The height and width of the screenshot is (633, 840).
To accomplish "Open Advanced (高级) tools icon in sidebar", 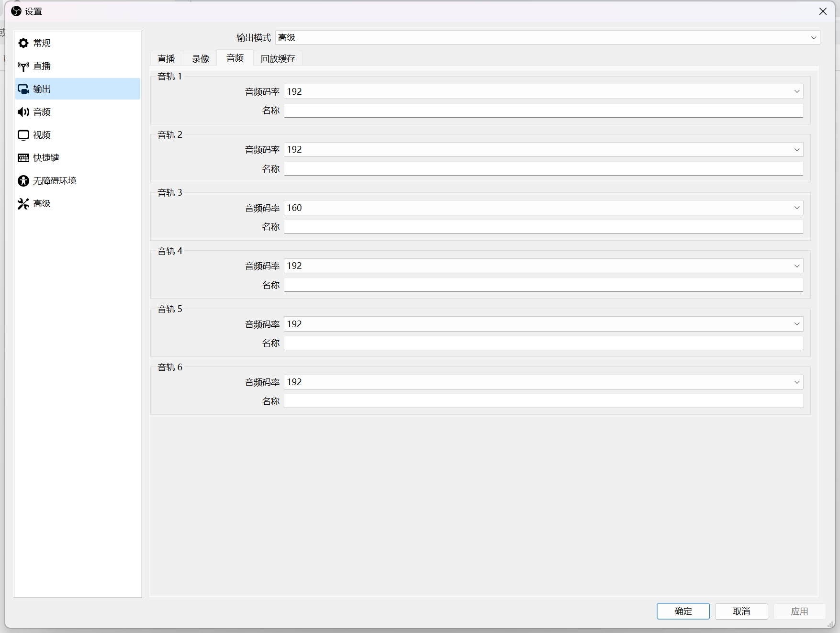I will 23,204.
